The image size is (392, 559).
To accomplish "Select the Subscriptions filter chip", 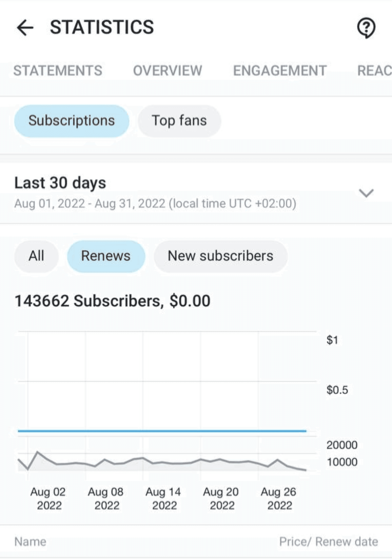I will pyautogui.click(x=72, y=121).
